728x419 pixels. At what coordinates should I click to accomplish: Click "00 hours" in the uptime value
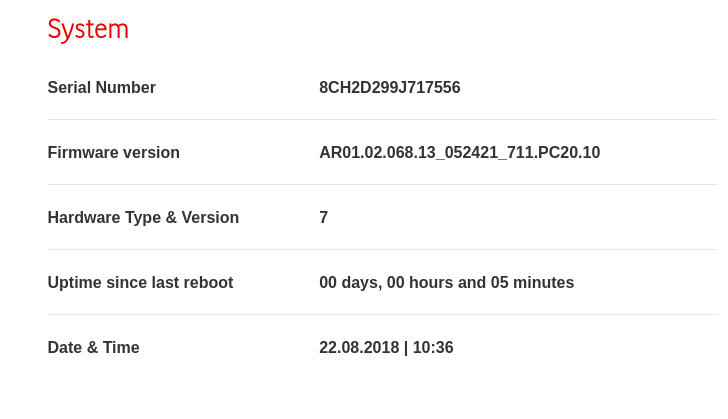click(419, 283)
